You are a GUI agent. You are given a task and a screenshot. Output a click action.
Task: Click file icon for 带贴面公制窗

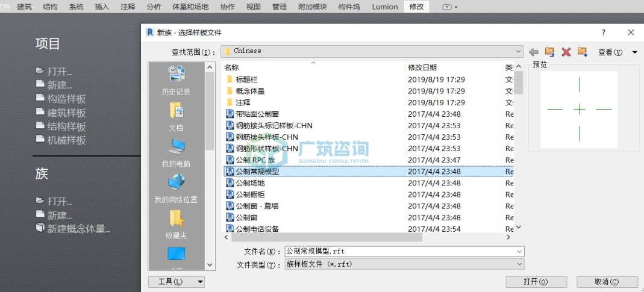tap(230, 114)
